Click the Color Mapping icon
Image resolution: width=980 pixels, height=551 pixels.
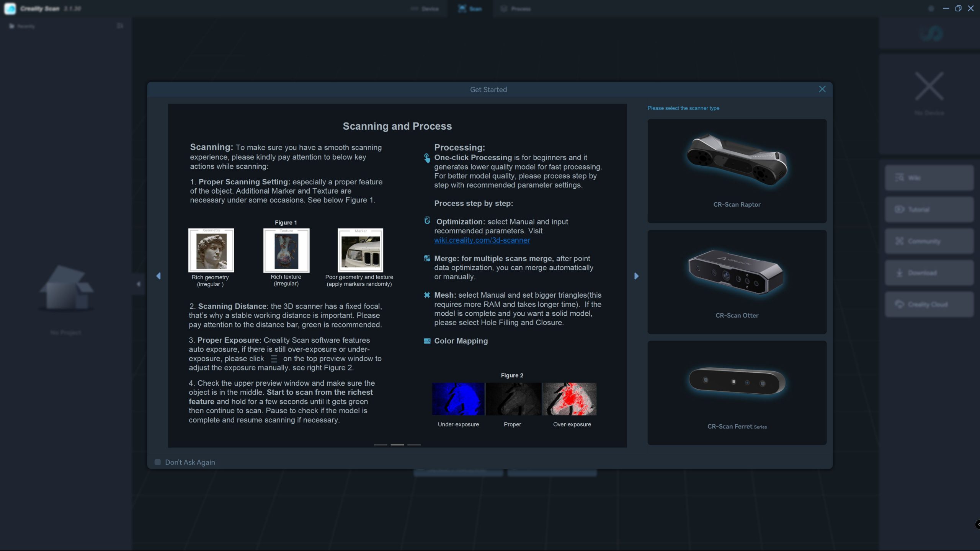tap(427, 341)
